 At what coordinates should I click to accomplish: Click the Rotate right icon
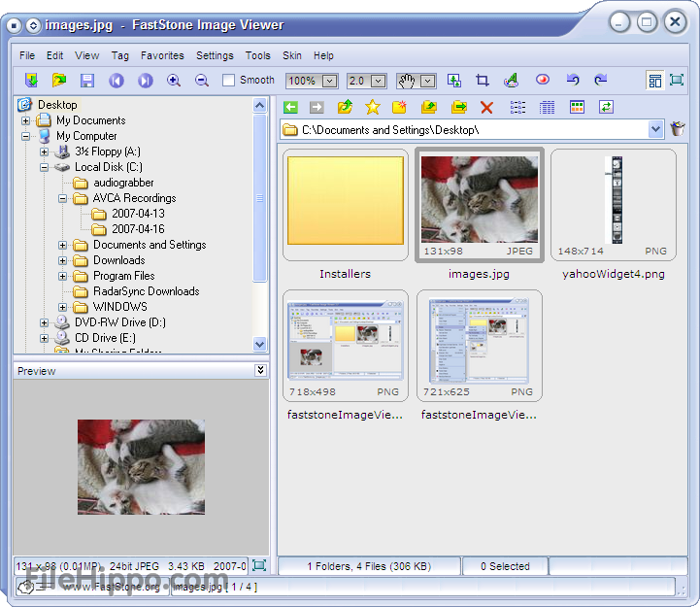[601, 80]
